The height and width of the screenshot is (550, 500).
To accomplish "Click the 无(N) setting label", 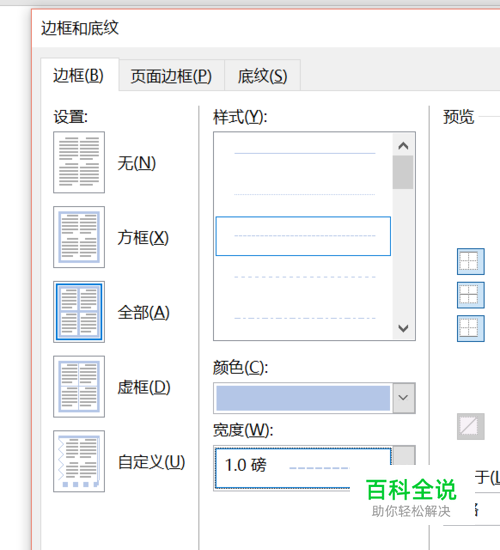I will pyautogui.click(x=137, y=163).
